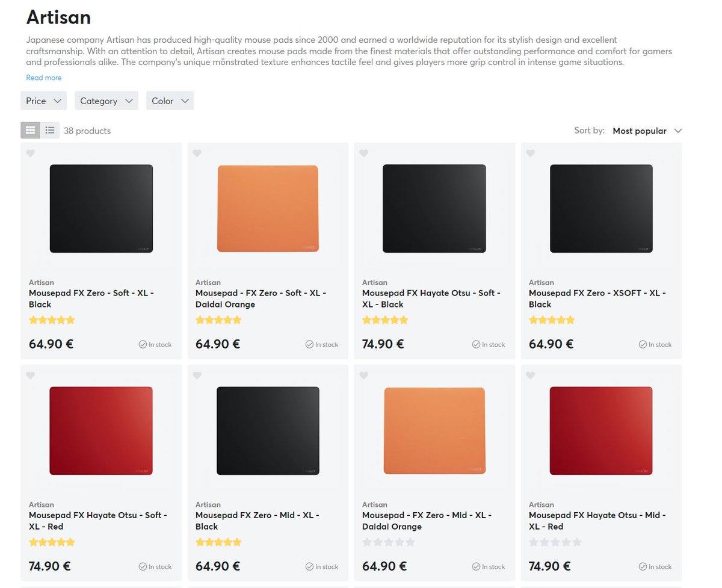This screenshot has height=588, width=722.
Task: Click FX Zero Soft XL Black product image
Action: click(101, 208)
